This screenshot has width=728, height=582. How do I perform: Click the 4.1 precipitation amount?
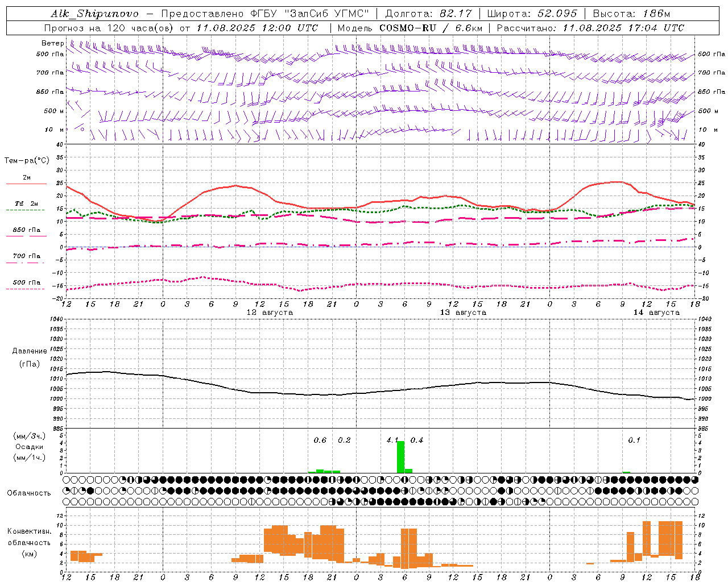coord(392,440)
